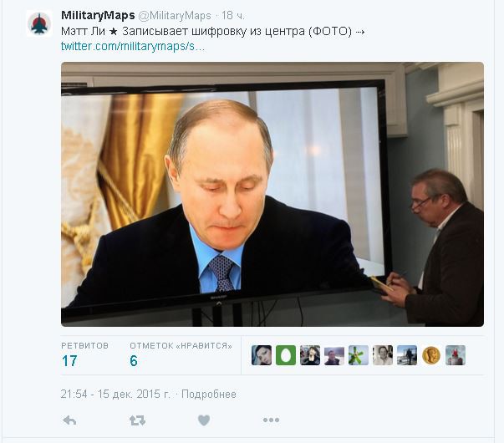504x443 pixels.
Task: Open the first liker's avatar with a woman's face
Action: point(262,355)
